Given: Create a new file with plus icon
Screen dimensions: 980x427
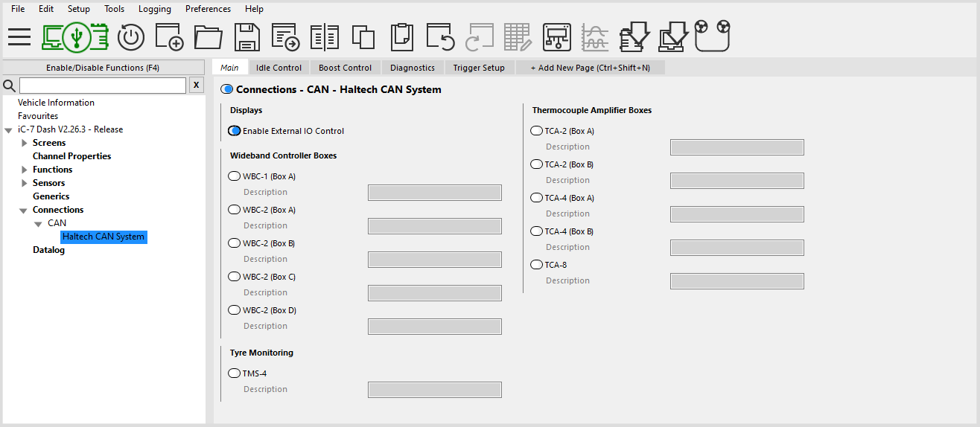Looking at the screenshot, I should point(169,36).
